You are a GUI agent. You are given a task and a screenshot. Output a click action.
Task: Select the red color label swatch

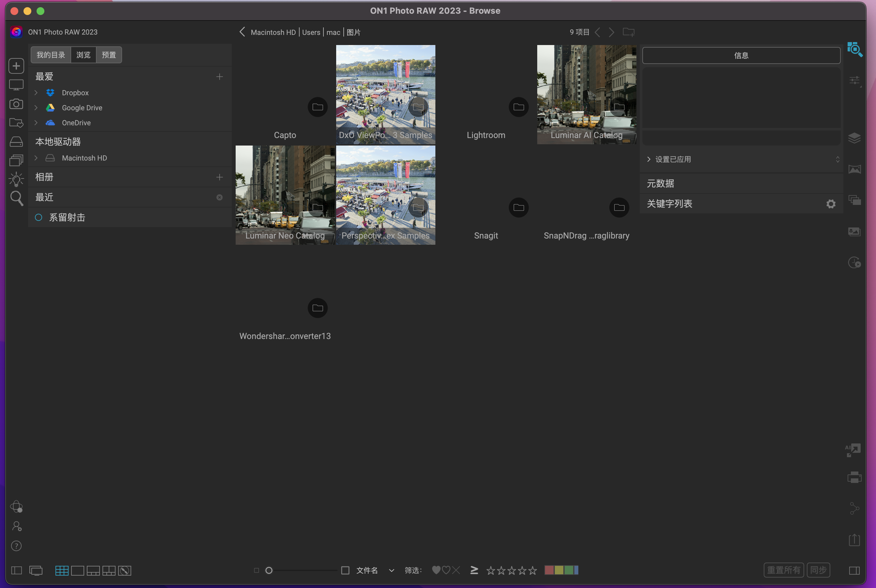550,570
